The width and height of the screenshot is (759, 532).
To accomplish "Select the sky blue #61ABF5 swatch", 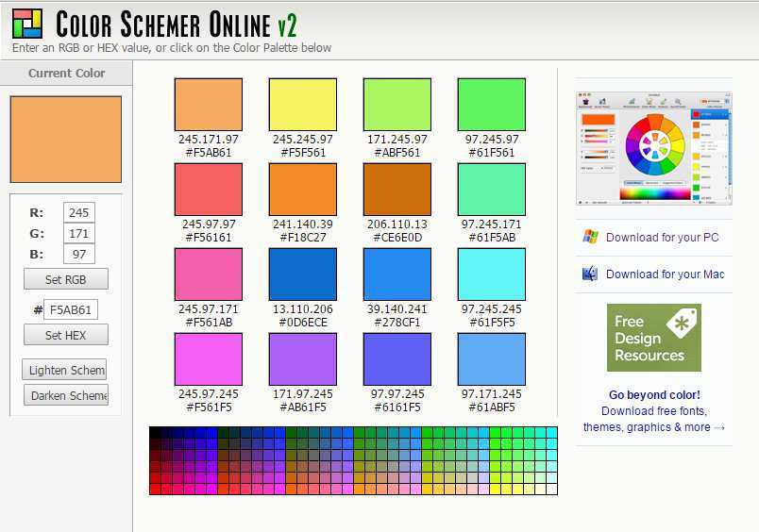I will tap(492, 358).
